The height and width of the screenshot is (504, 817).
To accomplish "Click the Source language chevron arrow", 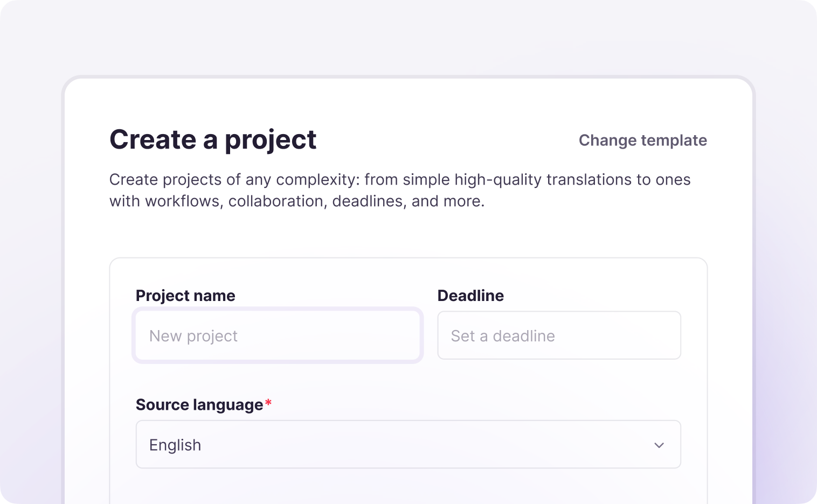I will [659, 445].
